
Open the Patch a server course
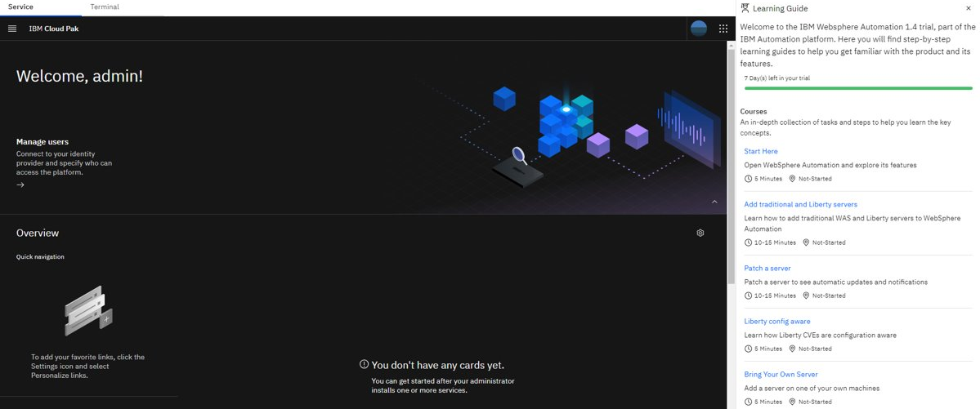click(x=767, y=268)
